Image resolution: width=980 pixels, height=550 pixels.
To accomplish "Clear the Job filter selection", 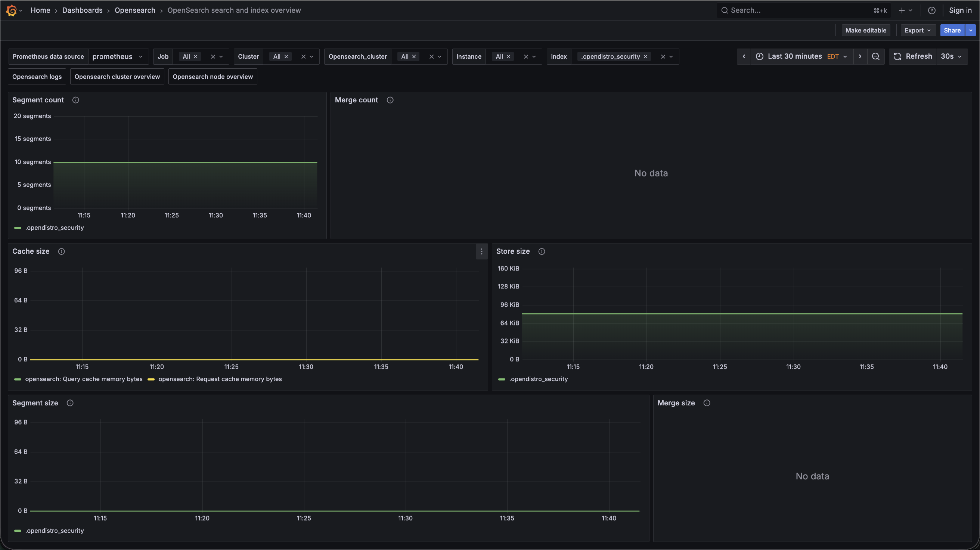I will pyautogui.click(x=213, y=57).
